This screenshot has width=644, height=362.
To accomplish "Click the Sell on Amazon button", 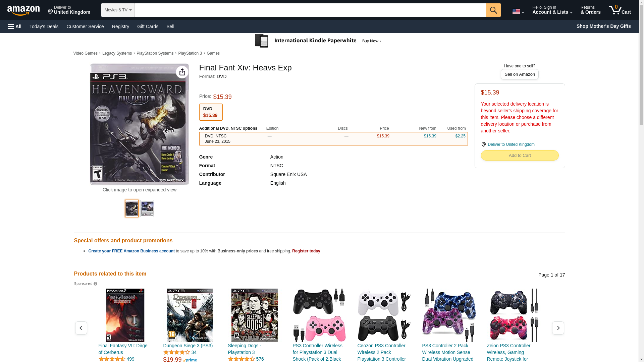I will pyautogui.click(x=520, y=74).
